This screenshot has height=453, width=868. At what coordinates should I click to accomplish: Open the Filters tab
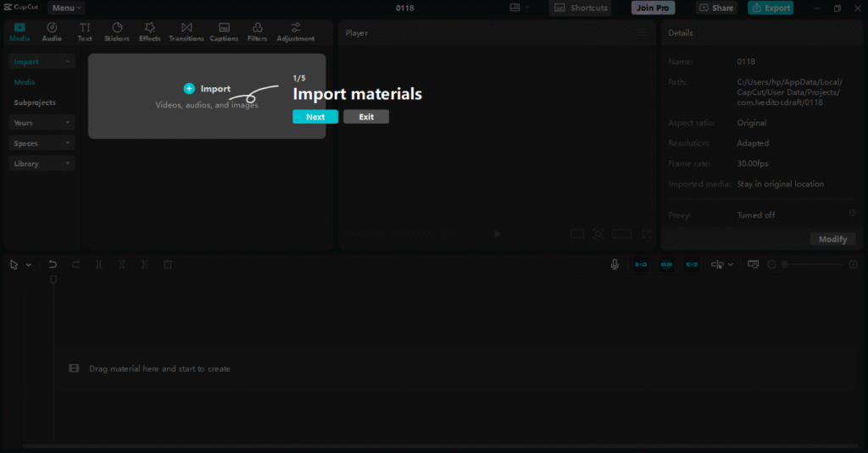258,32
